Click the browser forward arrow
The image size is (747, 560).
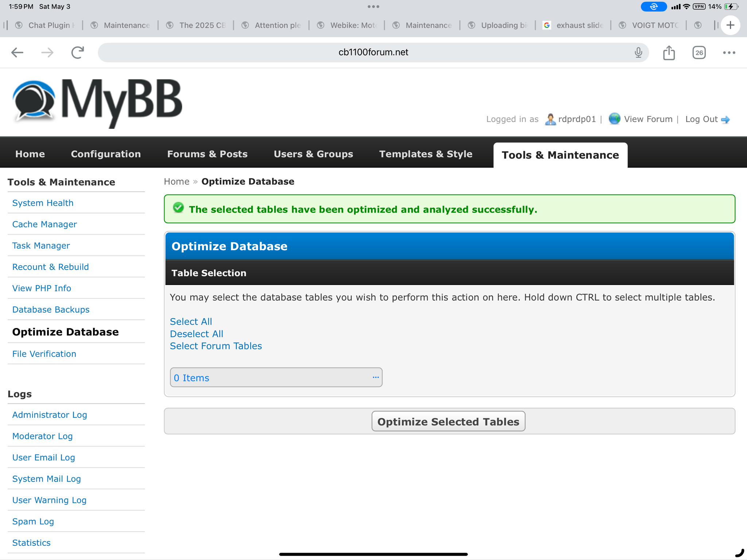(x=47, y=53)
